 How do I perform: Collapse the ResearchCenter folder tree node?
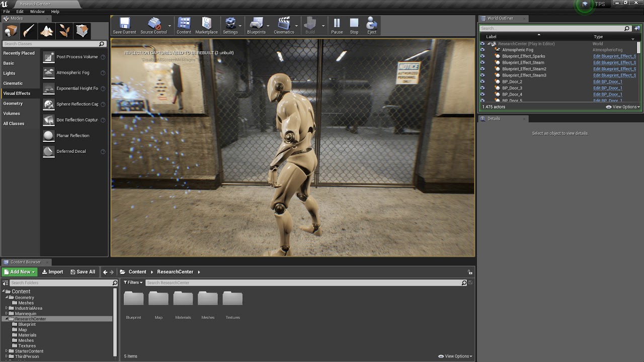7,319
